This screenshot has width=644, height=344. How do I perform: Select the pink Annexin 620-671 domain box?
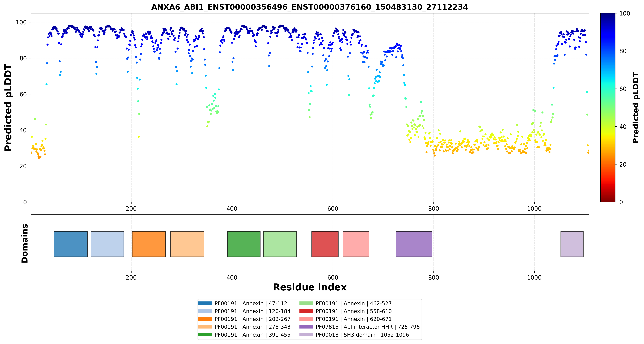(356, 244)
